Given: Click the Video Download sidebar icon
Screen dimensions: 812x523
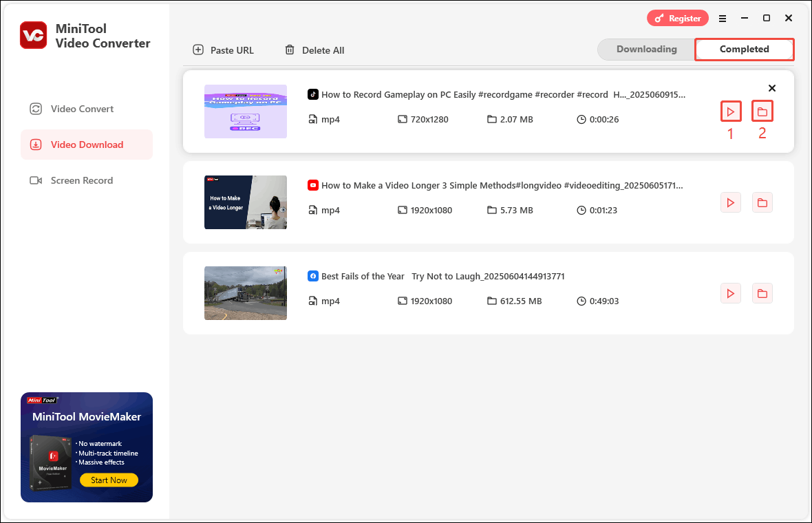Looking at the screenshot, I should point(36,145).
